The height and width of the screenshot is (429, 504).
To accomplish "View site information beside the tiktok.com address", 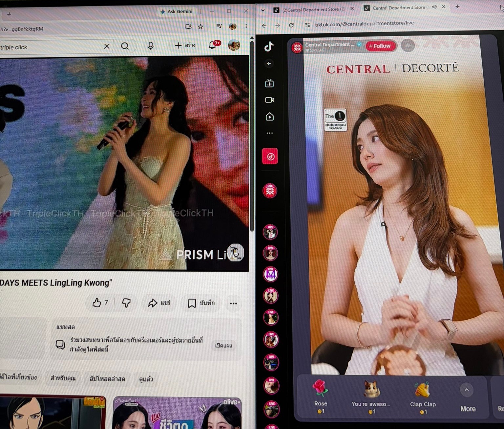I will click(307, 25).
